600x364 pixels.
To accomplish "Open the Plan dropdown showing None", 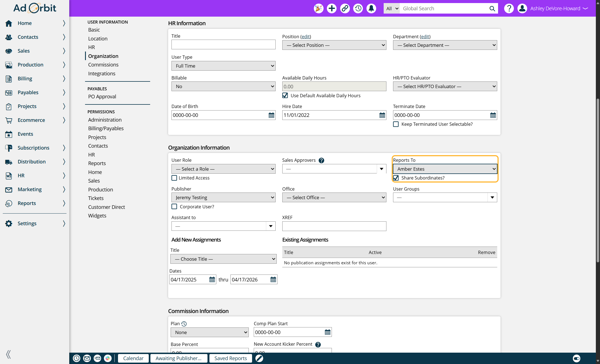I will 209,332.
